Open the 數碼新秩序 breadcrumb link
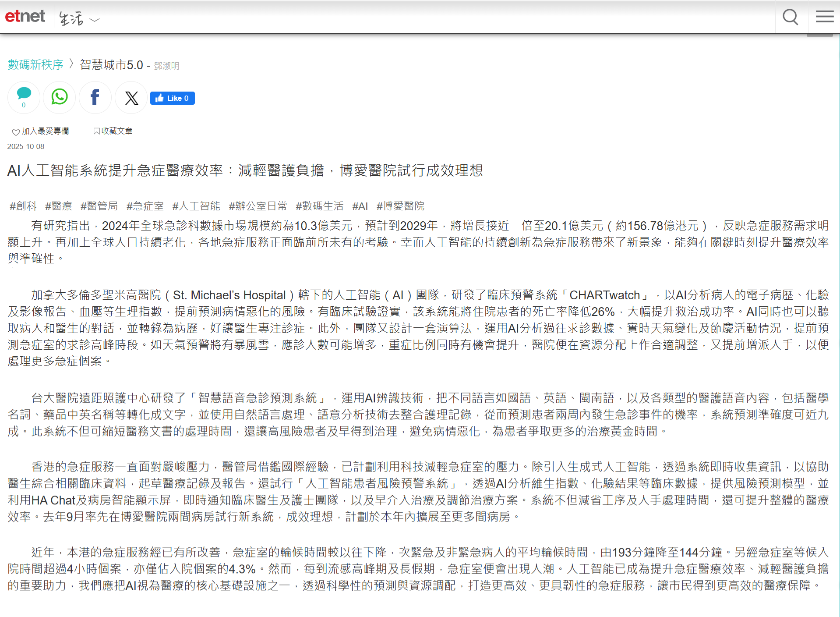840x617 pixels. (x=35, y=65)
